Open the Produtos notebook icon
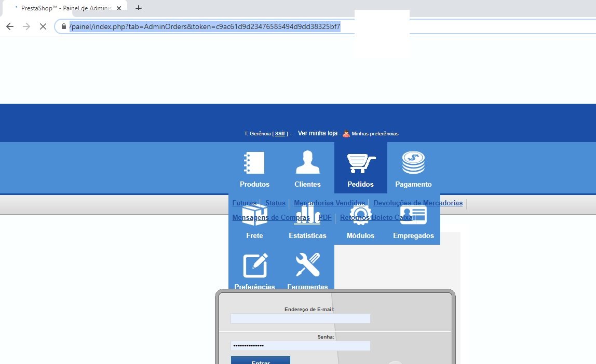 pos(254,163)
